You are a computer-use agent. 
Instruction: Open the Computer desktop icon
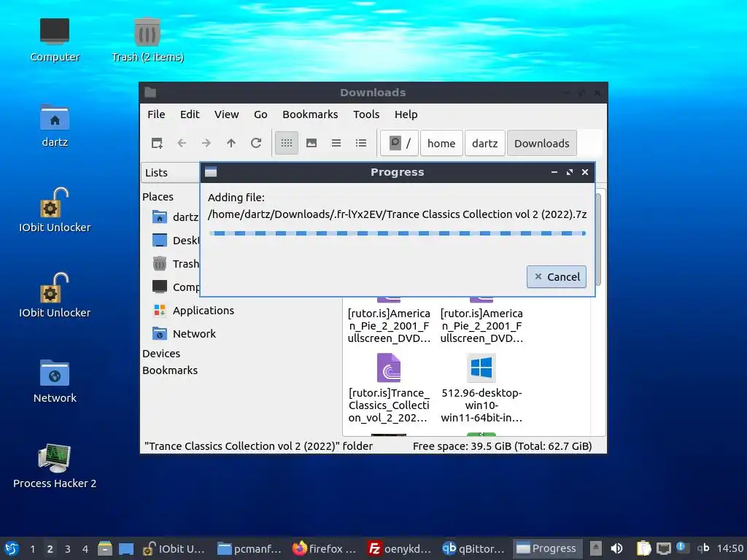point(54,40)
